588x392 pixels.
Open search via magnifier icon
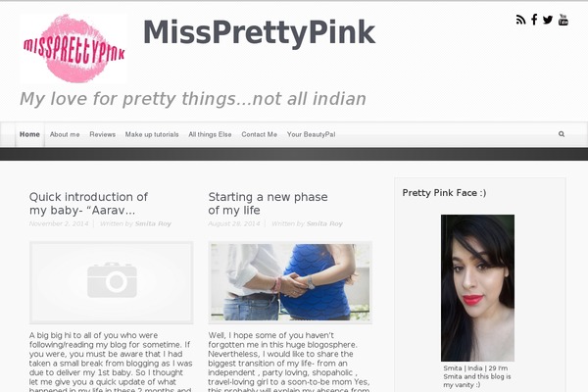click(x=562, y=134)
